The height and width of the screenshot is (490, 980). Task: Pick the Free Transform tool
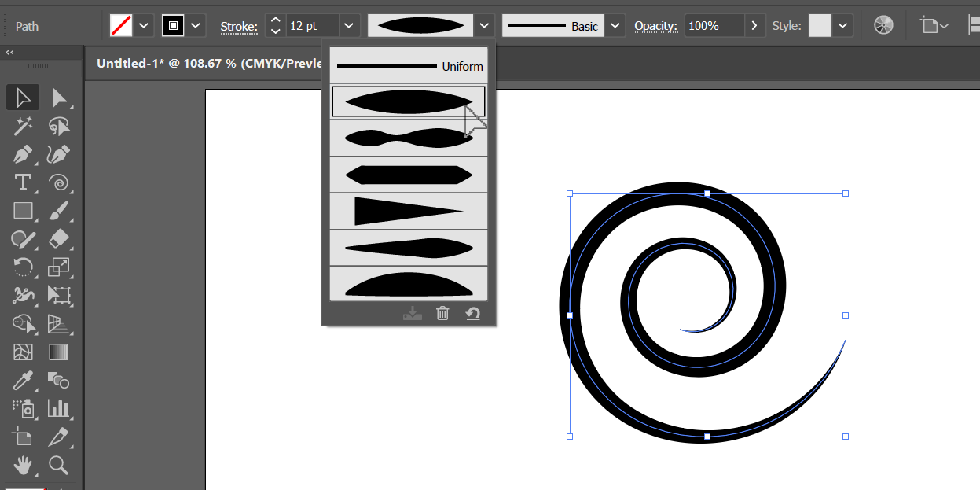pyautogui.click(x=59, y=296)
